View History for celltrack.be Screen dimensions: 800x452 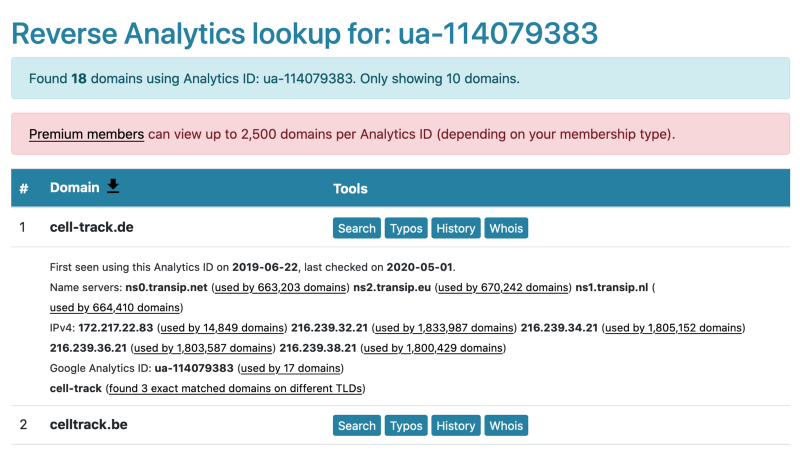(x=456, y=425)
